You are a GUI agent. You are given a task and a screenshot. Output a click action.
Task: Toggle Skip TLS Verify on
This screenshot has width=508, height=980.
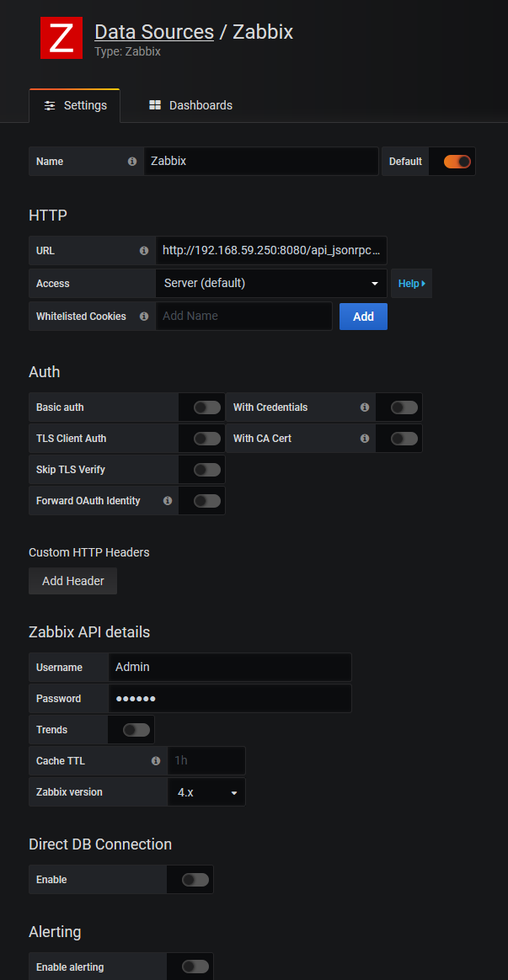click(207, 470)
